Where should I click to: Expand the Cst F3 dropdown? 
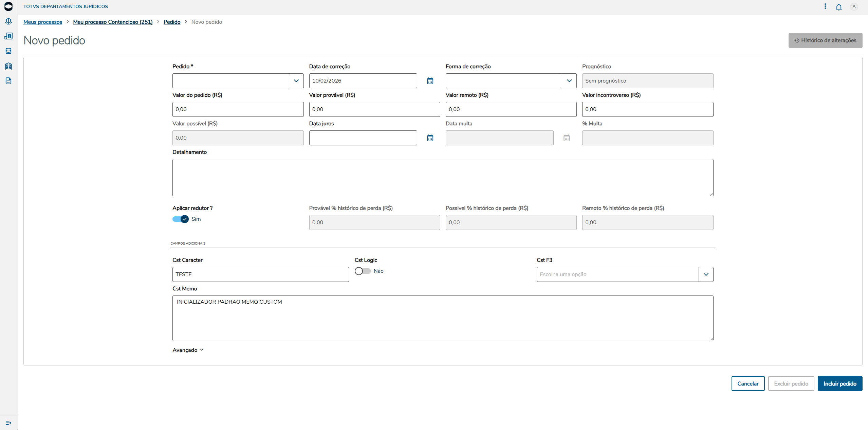tap(706, 274)
